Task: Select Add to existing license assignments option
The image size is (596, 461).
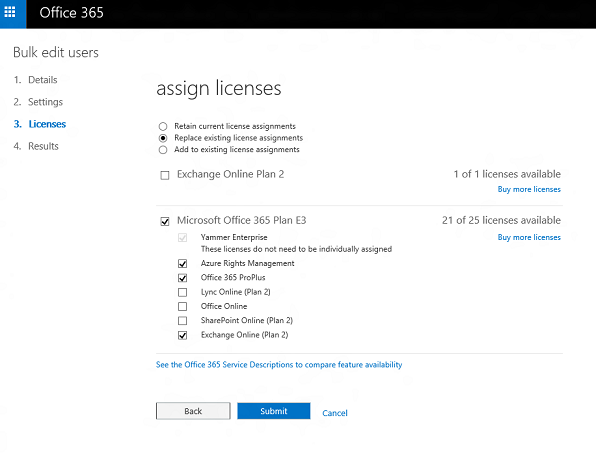Action: [163, 150]
